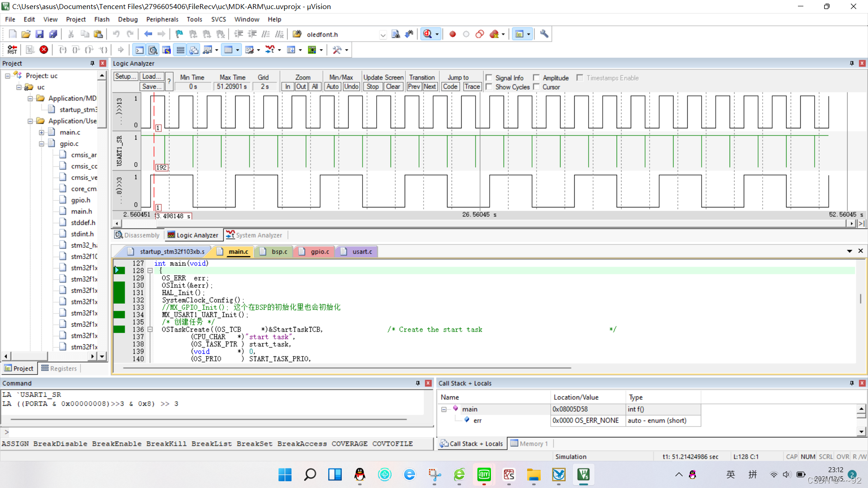Open taskbar search

tap(310, 474)
